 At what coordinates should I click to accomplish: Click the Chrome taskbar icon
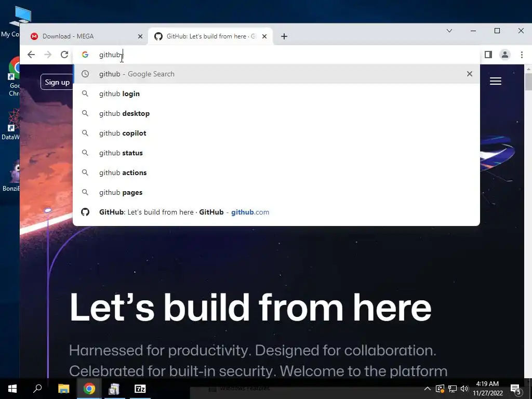pyautogui.click(x=89, y=389)
